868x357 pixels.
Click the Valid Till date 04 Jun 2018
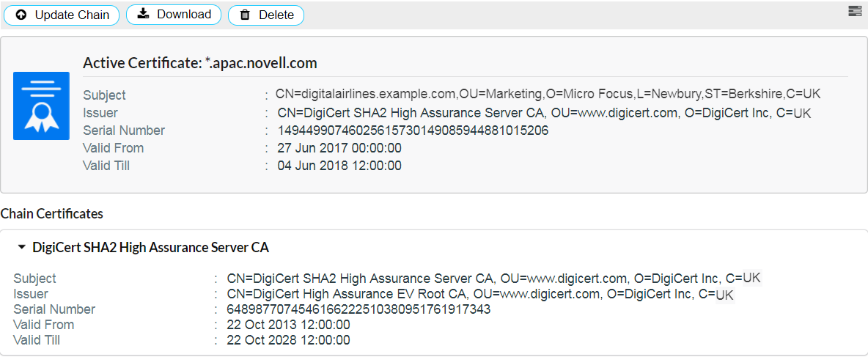pos(339,166)
